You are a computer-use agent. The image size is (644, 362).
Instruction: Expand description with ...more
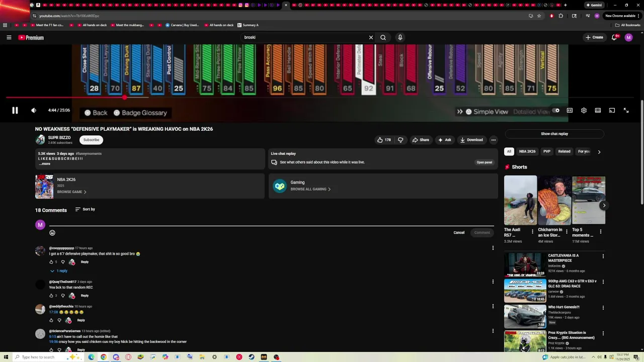click(x=45, y=164)
